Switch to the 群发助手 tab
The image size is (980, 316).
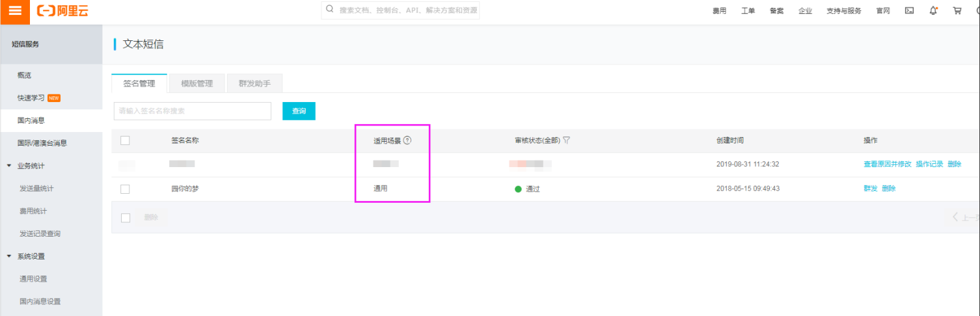click(x=254, y=84)
